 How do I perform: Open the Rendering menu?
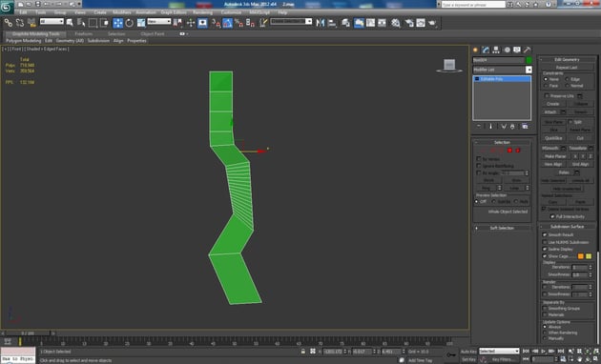click(x=203, y=12)
